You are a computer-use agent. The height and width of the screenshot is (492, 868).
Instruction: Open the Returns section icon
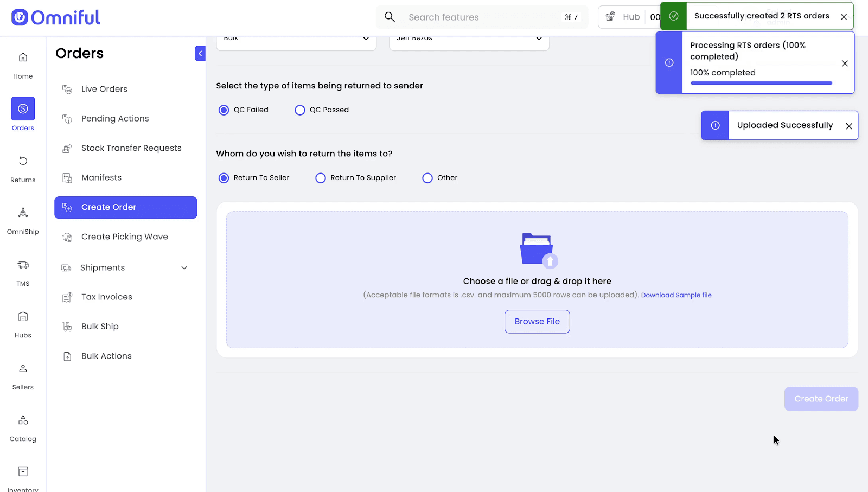[x=23, y=161]
